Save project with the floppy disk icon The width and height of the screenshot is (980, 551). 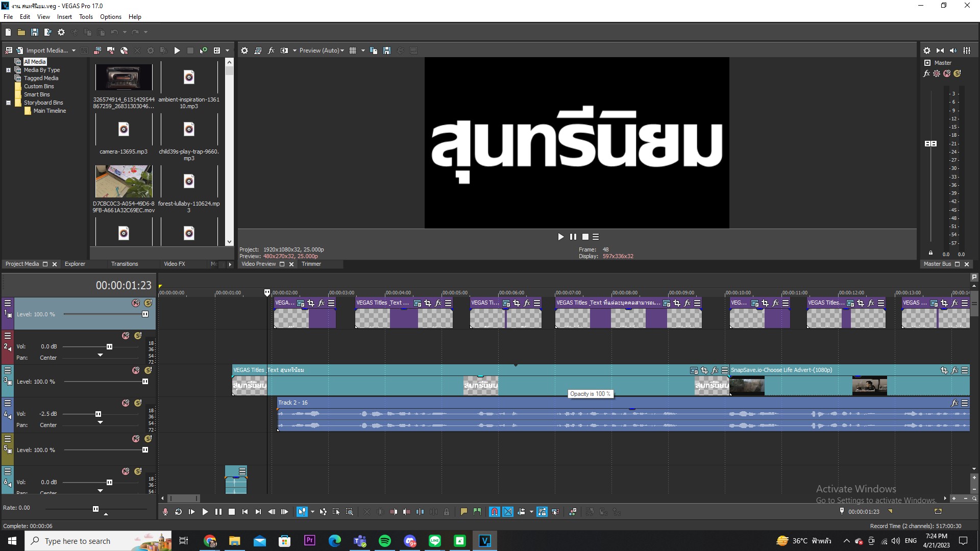tap(35, 32)
